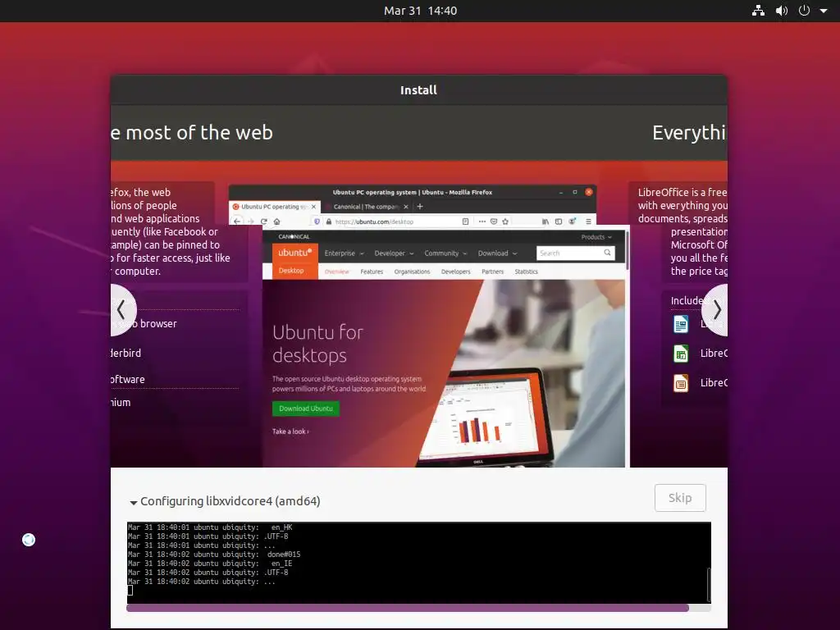Open the volume icon in top bar

pyautogui.click(x=782, y=11)
